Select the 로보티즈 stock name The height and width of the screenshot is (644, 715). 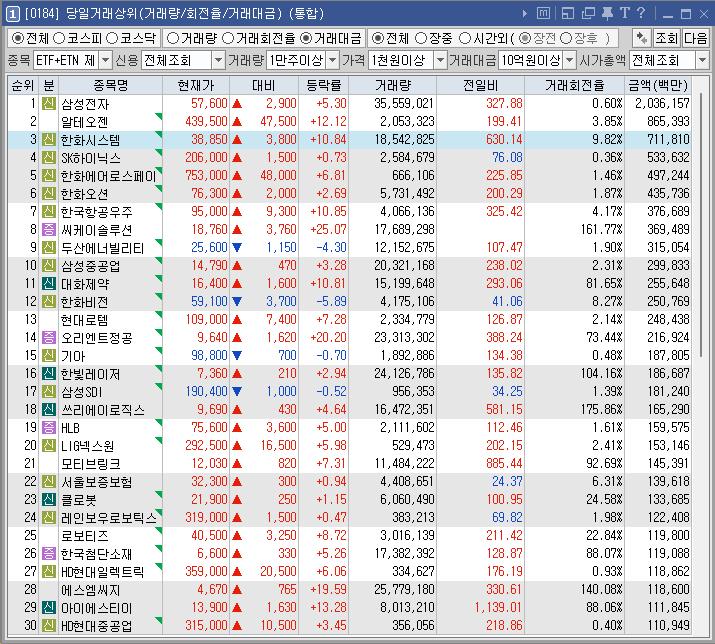pyautogui.click(x=85, y=535)
